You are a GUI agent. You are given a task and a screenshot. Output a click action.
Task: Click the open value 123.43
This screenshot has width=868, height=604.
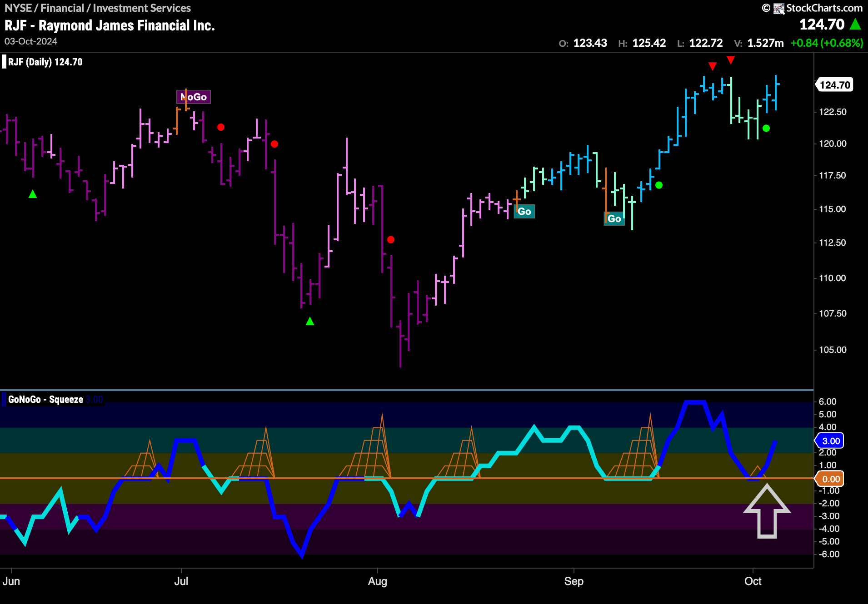(x=590, y=43)
